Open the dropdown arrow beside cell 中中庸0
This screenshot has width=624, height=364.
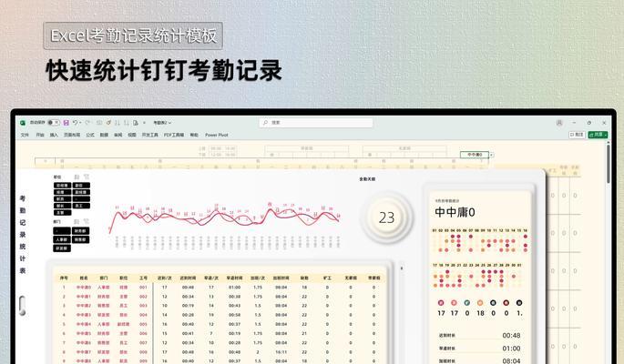[492, 155]
